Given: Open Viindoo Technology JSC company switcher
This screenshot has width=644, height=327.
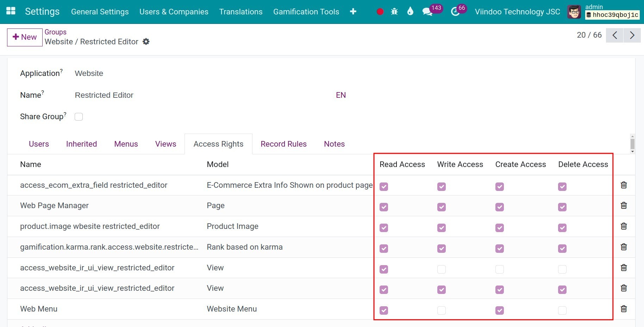Looking at the screenshot, I should (518, 12).
